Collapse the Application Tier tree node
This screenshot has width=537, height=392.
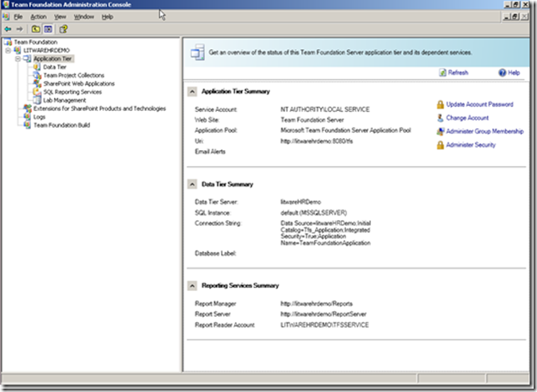pos(18,58)
